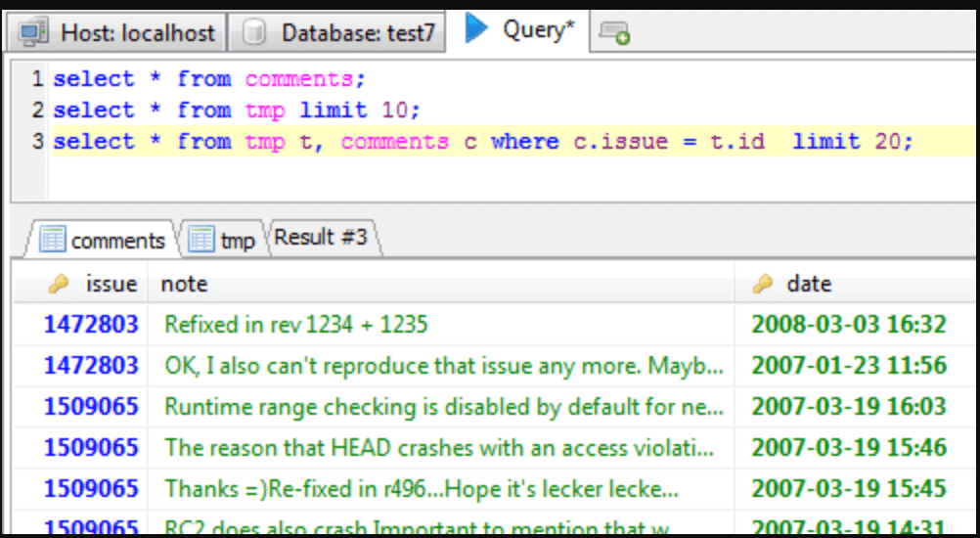Place cursor in query line 2 'select * from tmp limit 10;'
This screenshot has width=980, height=538.
[x=237, y=111]
